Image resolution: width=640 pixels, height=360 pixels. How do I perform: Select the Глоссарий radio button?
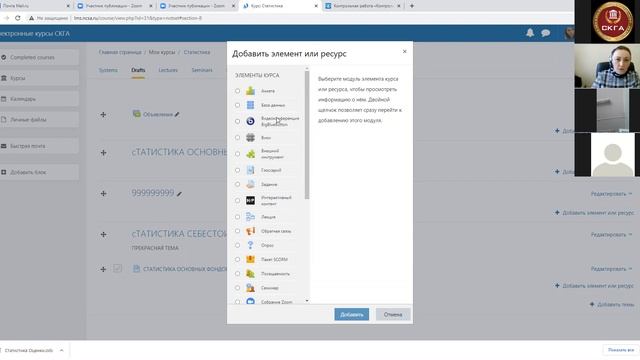pyautogui.click(x=238, y=170)
